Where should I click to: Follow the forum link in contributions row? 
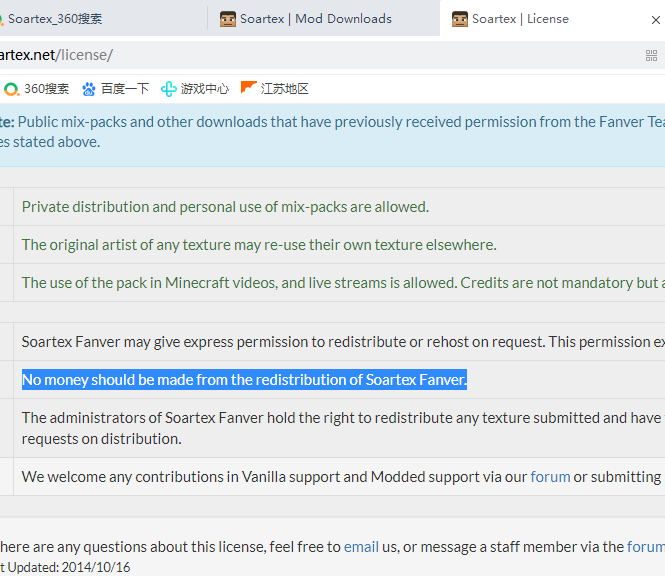click(x=550, y=477)
